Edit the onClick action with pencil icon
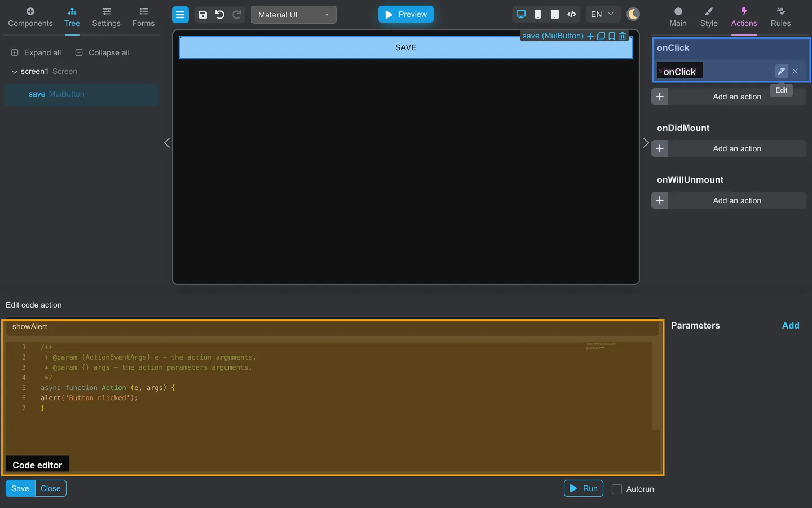Image resolution: width=812 pixels, height=508 pixels. click(781, 71)
